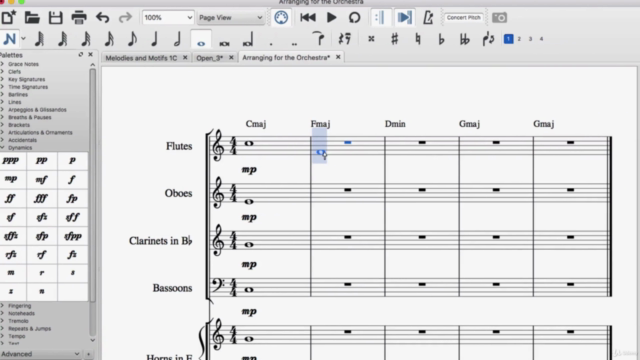Open the zoom level 100% dropdown
Viewport: 640px width, 360px height.
(x=168, y=18)
